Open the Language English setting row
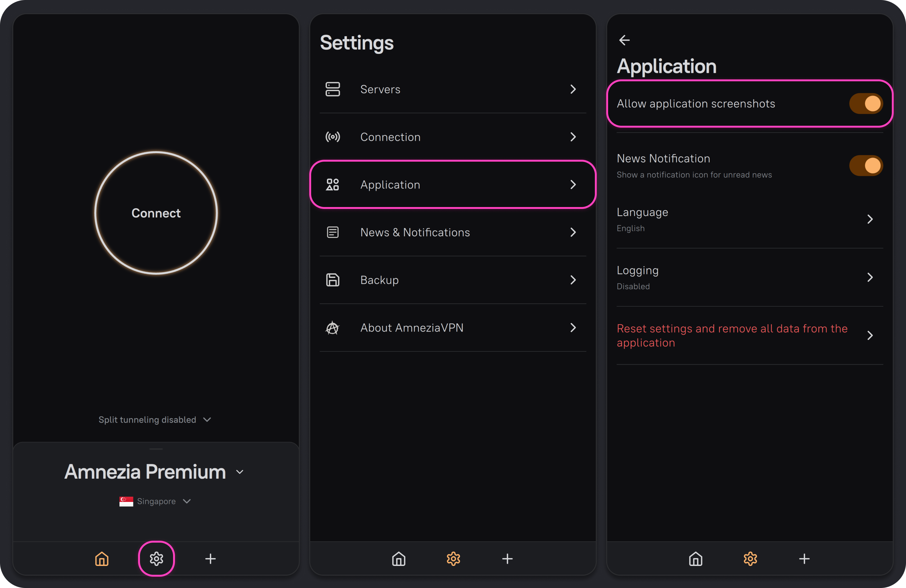 coord(750,219)
